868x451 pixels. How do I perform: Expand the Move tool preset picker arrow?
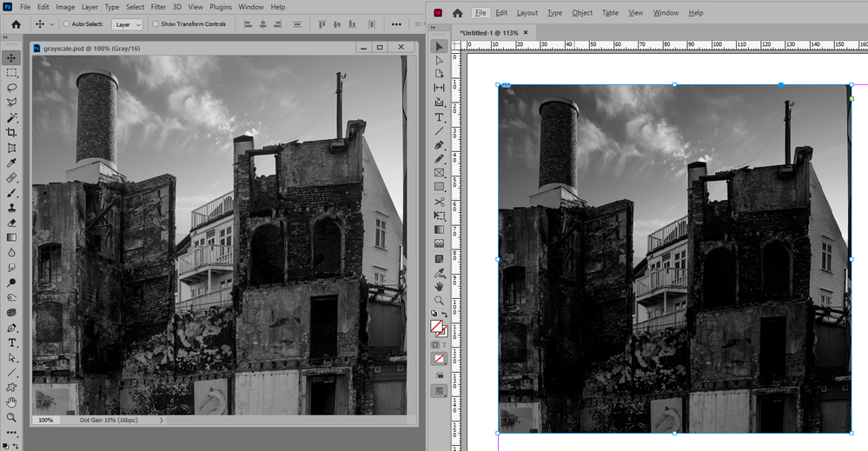52,24
